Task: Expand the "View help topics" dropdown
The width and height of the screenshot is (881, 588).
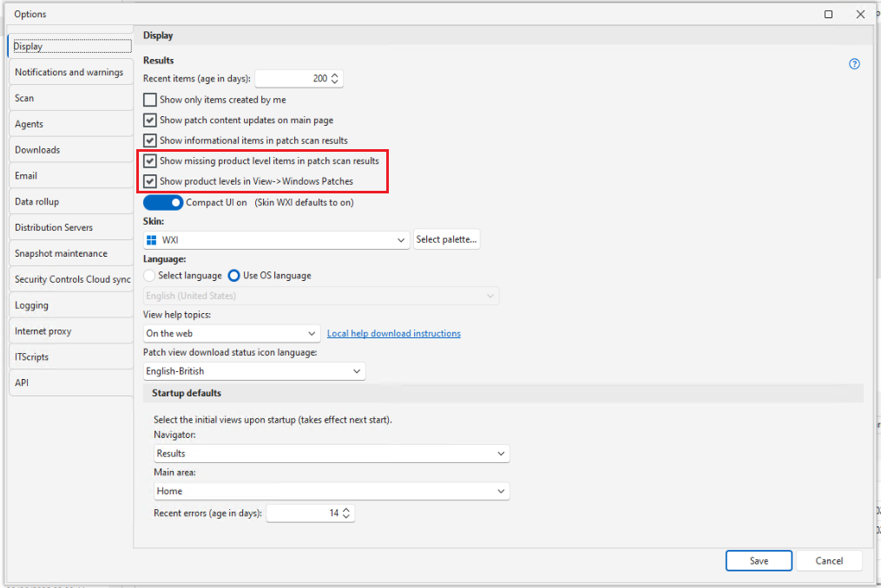Action: click(312, 333)
